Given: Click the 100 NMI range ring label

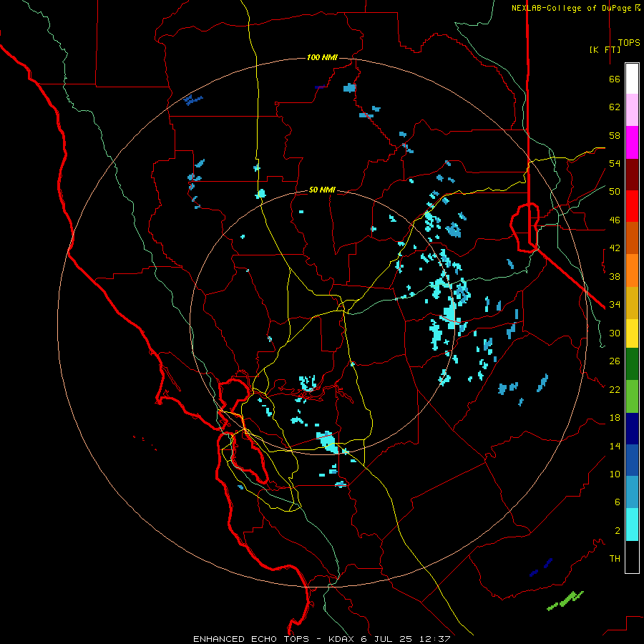Looking at the screenshot, I should pyautogui.click(x=322, y=57).
